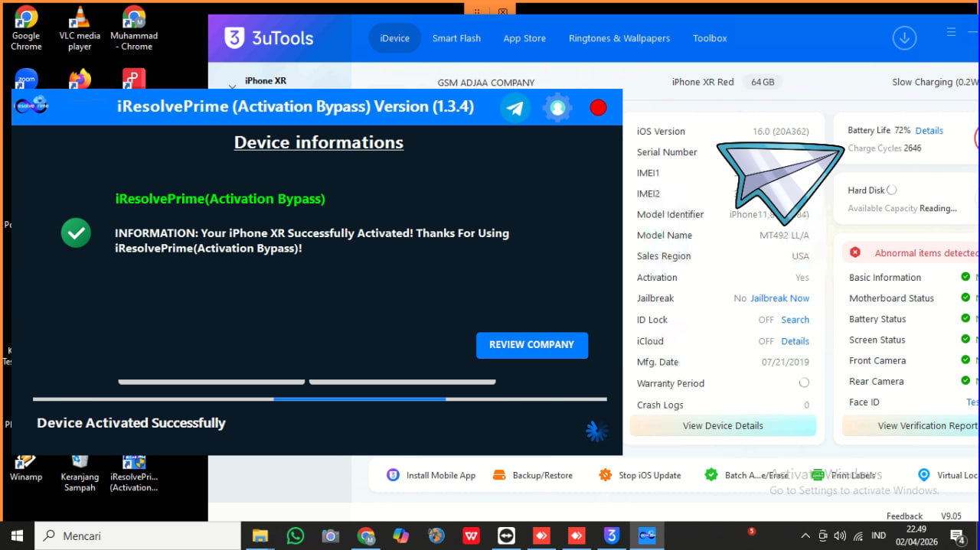Launch WhatsApp from the taskbar
The height and width of the screenshot is (550, 980).
pyautogui.click(x=296, y=536)
